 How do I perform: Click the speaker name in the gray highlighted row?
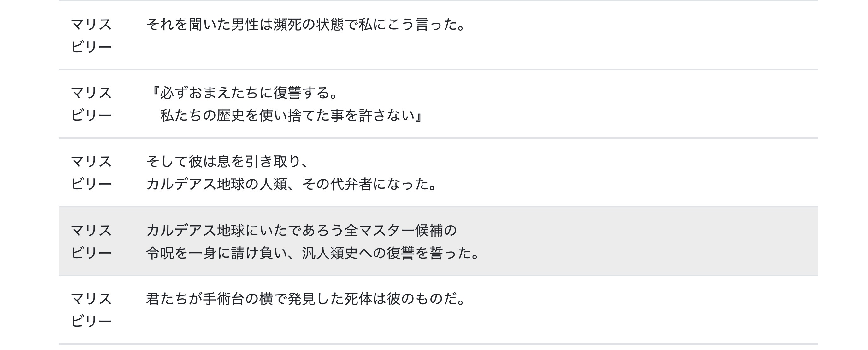point(91,242)
